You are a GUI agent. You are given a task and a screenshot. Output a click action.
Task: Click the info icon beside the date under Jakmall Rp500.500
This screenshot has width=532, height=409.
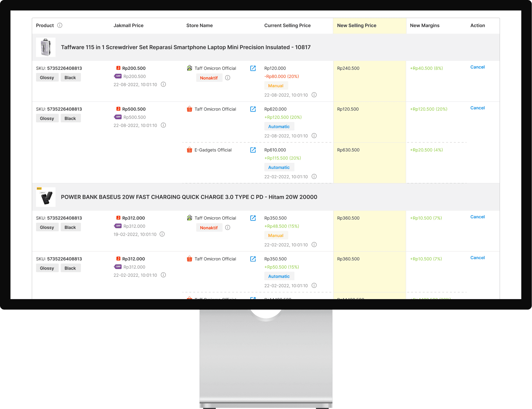163,125
